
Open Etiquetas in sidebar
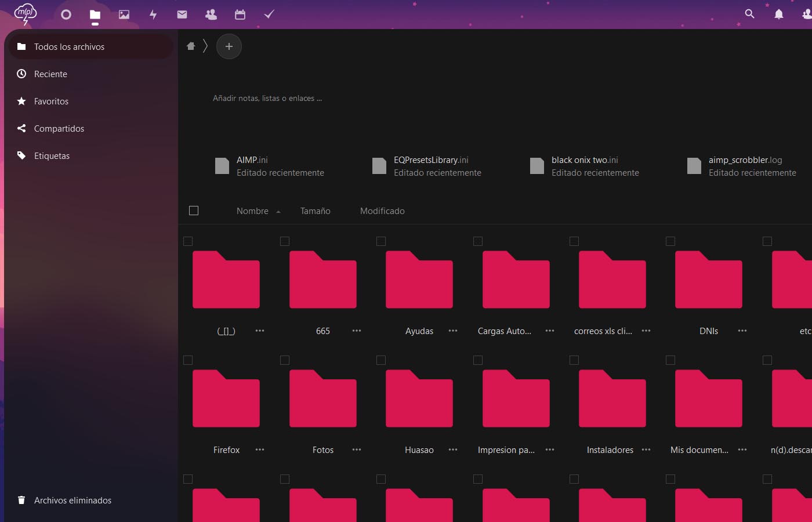(x=91, y=155)
